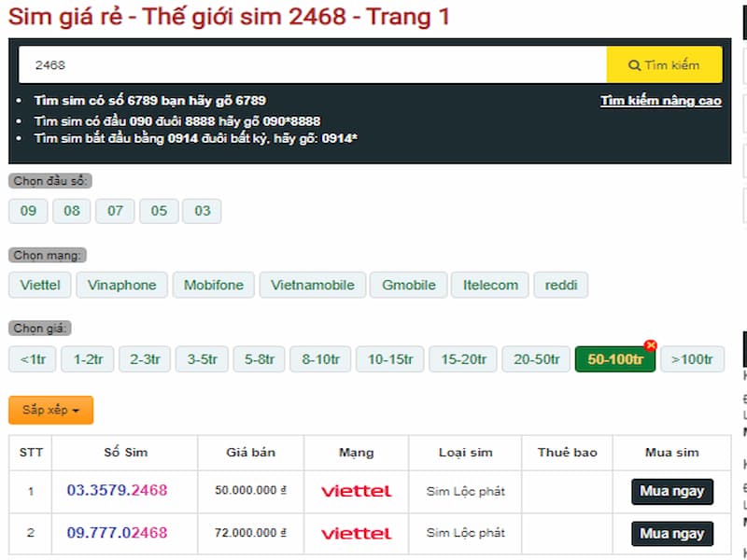The image size is (747, 560).
Task: Click the STT column header
Action: (x=31, y=453)
